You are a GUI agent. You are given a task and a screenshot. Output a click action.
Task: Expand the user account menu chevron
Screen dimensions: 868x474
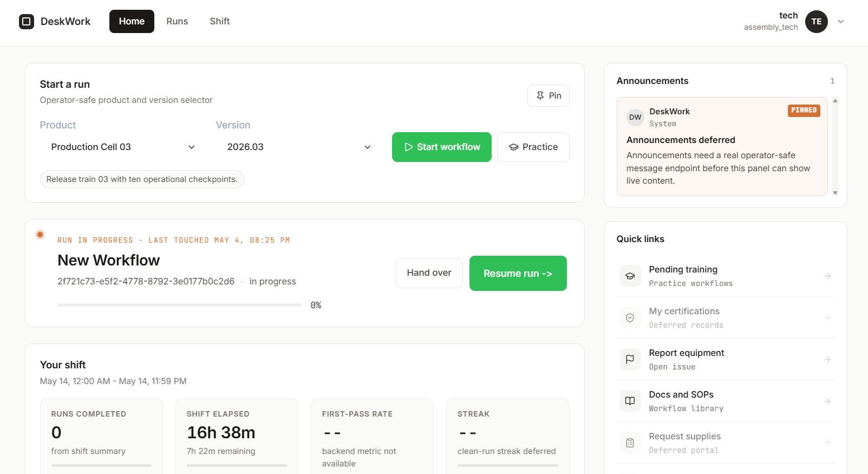click(841, 22)
